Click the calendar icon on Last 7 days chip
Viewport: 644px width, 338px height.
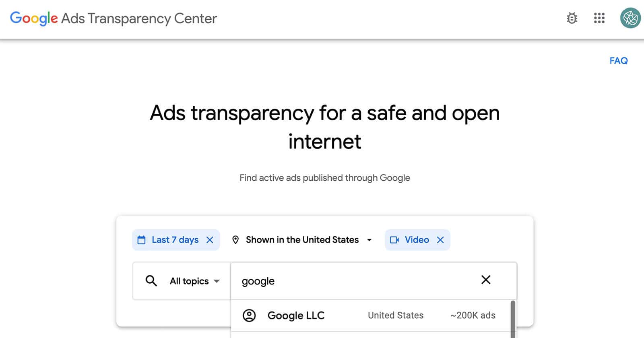pos(142,239)
